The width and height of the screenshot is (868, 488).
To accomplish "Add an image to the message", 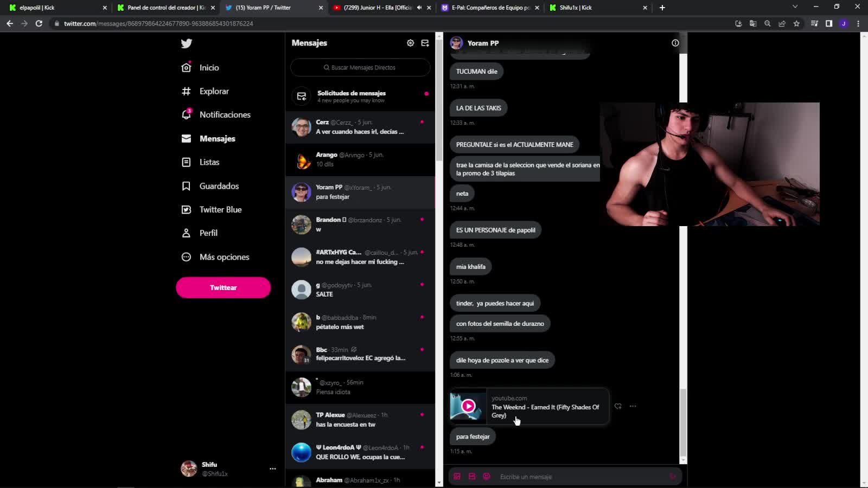I will coord(457,477).
